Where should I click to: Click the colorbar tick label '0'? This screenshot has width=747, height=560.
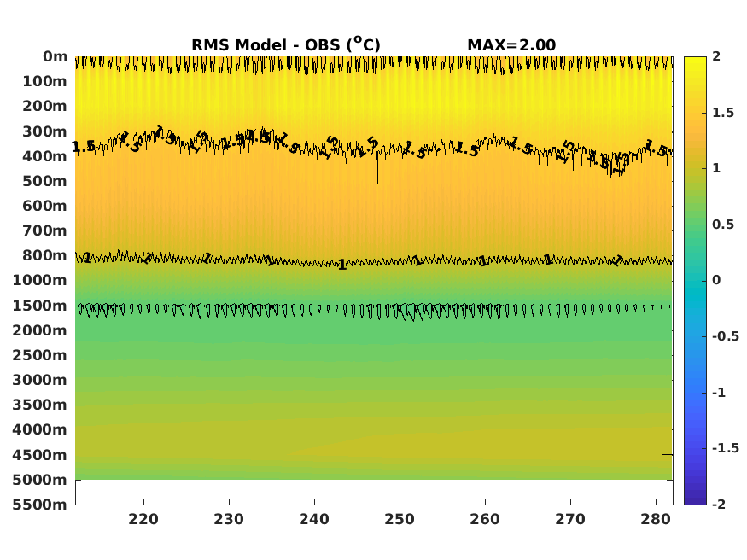(716, 280)
